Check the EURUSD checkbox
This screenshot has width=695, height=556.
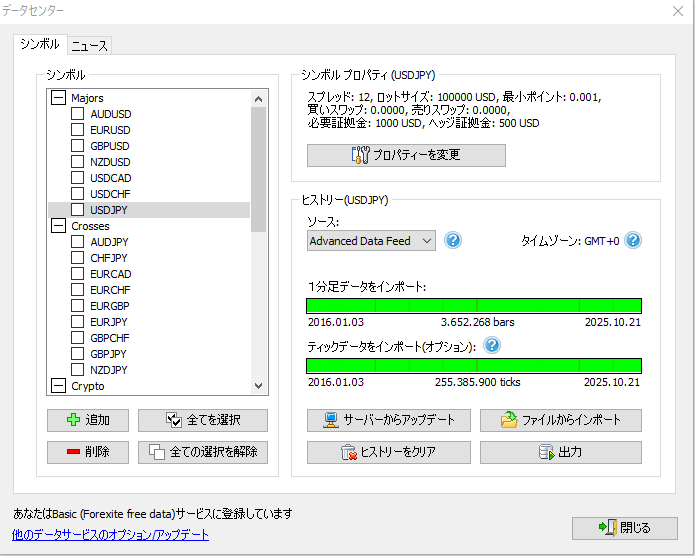(78, 129)
